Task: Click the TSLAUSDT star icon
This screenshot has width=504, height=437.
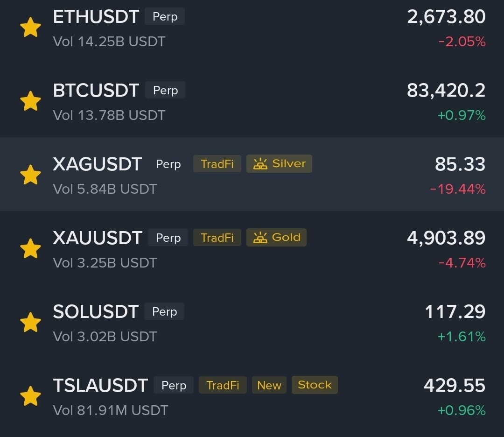Action: click(30, 396)
